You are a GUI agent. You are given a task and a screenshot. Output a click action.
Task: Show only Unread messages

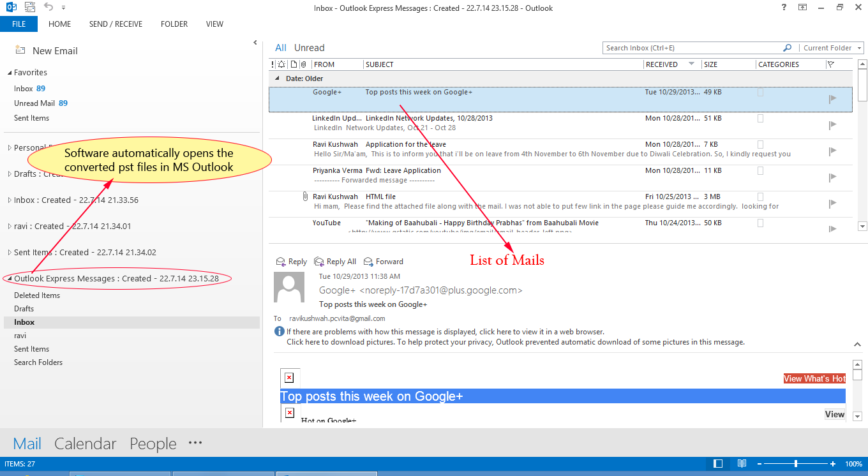point(310,48)
